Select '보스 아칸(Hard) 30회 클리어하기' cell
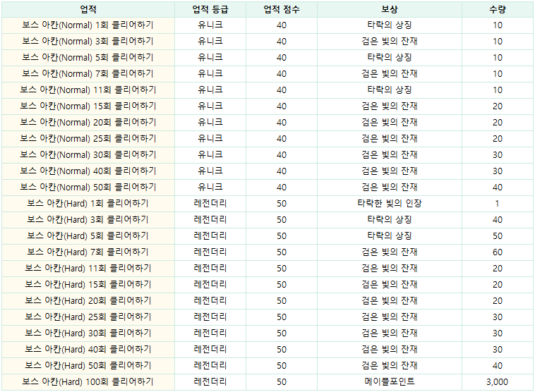This screenshot has height=392, width=535. click(x=88, y=333)
